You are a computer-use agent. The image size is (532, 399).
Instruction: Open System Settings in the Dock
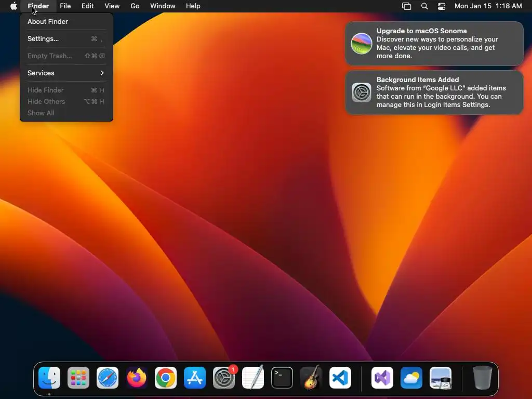coord(224,378)
